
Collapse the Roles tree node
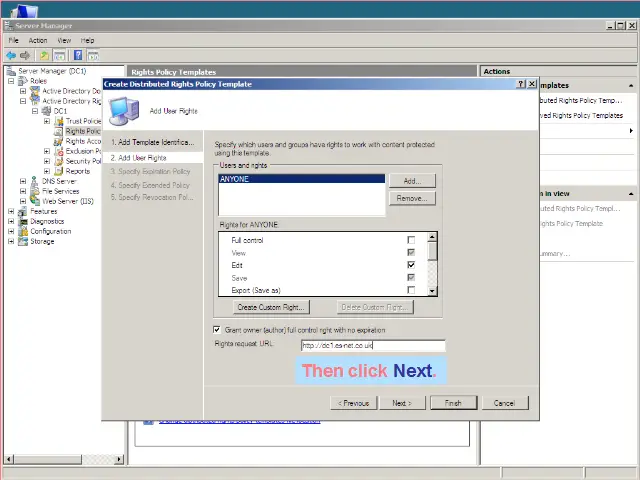pos(11,81)
